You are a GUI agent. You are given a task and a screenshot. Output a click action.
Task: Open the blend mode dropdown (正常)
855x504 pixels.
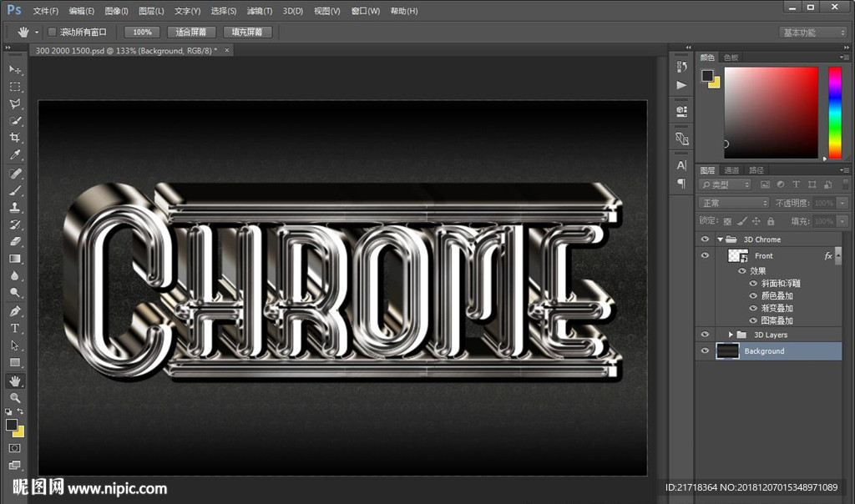click(x=734, y=204)
